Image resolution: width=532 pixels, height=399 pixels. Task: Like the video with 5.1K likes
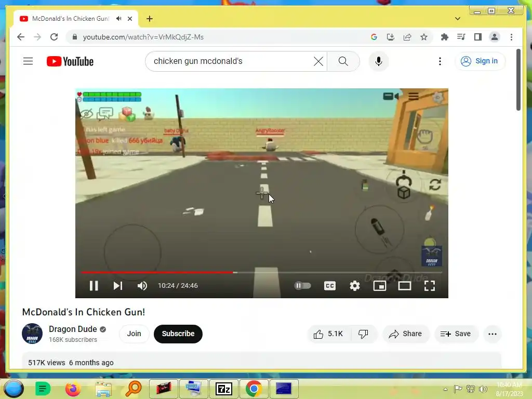click(x=328, y=334)
